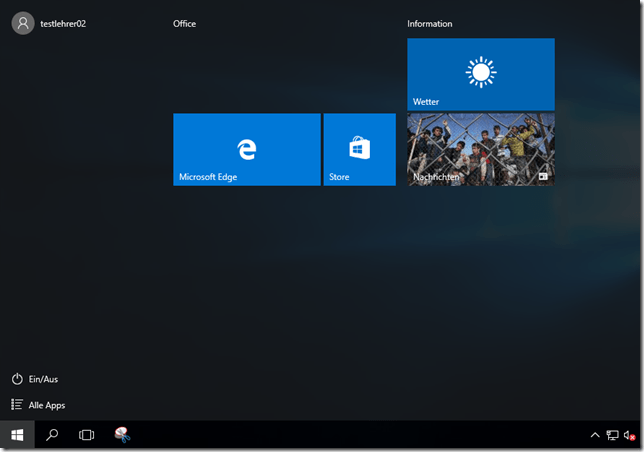
Task: Click the muted volume speaker icon
Action: pyautogui.click(x=629, y=435)
